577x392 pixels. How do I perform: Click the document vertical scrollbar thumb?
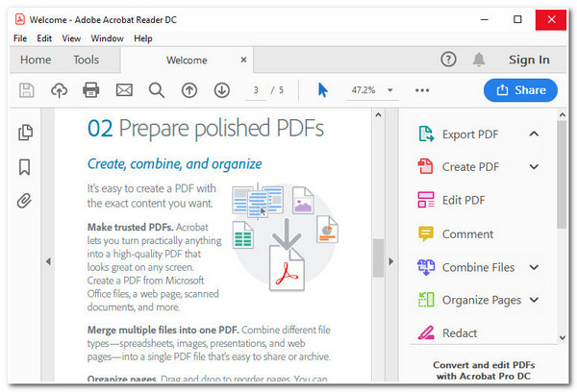pos(378,258)
